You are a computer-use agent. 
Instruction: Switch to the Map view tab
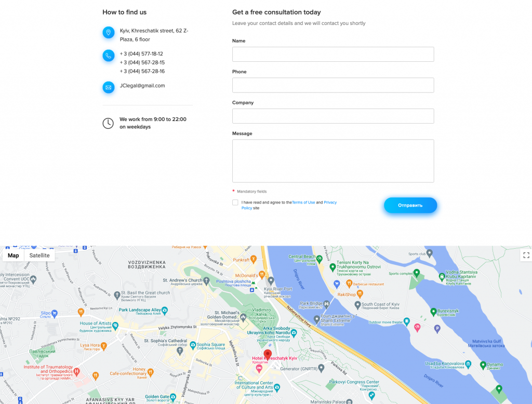pos(13,255)
